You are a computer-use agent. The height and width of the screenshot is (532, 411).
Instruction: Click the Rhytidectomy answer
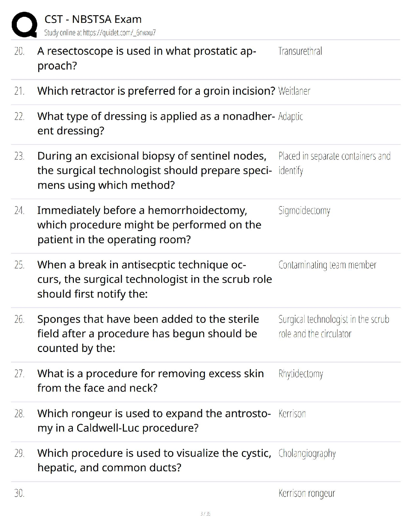[x=301, y=374]
